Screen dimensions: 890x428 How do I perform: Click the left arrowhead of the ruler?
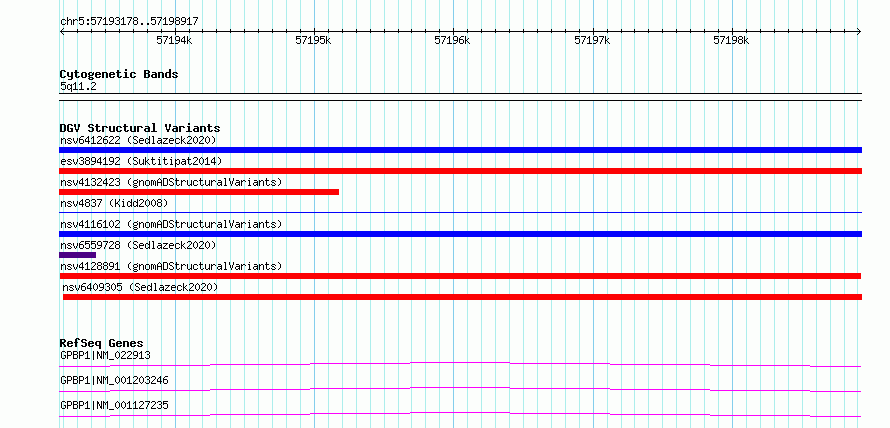point(62,31)
